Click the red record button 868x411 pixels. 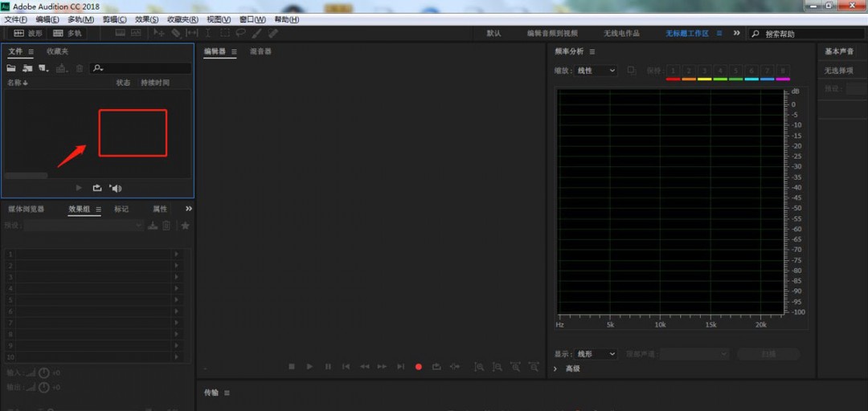click(418, 367)
